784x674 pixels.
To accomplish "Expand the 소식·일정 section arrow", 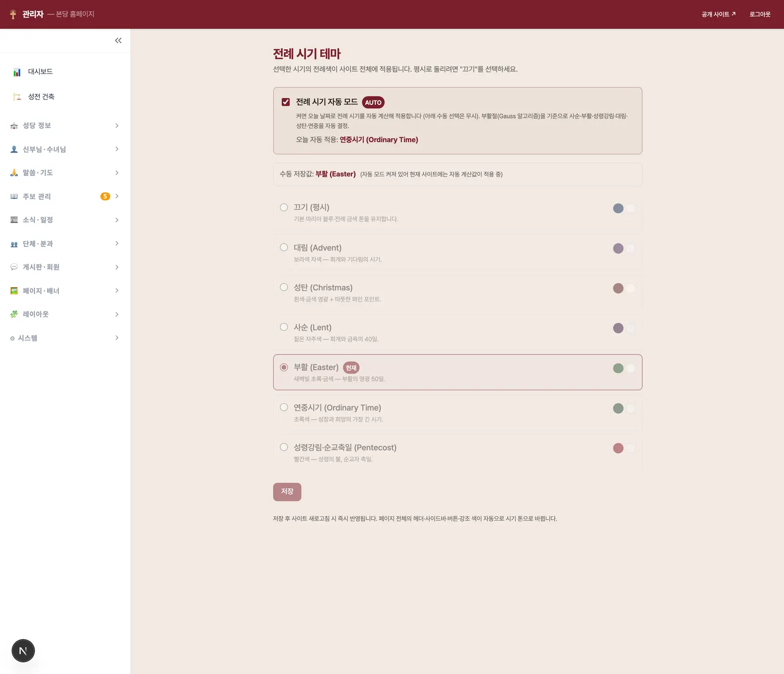I will (x=117, y=220).
